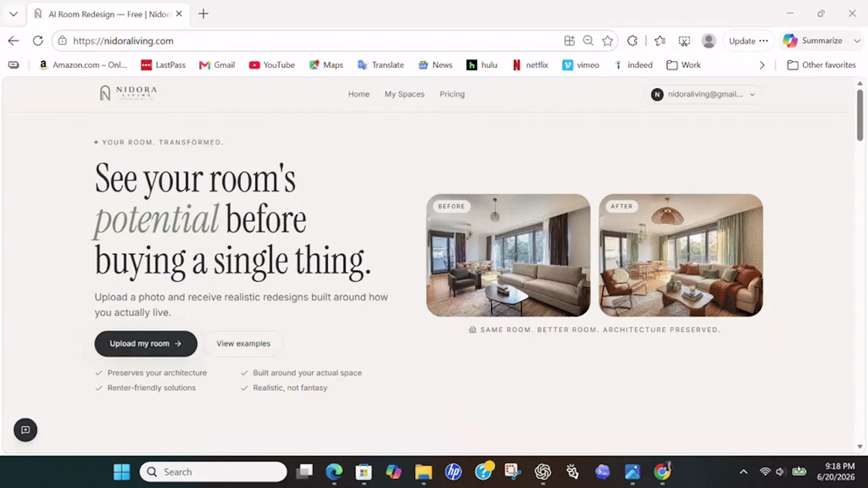
Task: Click the 'Built around your actual space' text
Action: [x=307, y=373]
